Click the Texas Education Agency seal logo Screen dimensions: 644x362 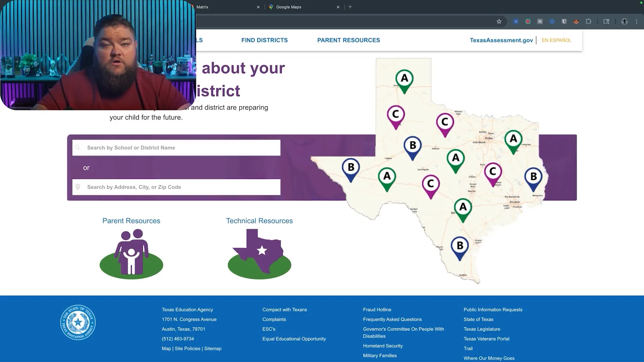coord(78,322)
